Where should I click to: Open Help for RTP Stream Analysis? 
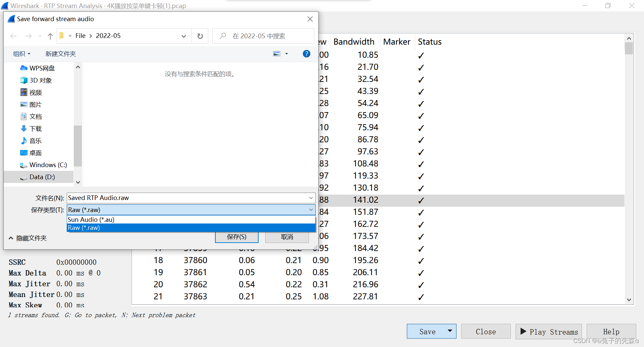point(611,332)
